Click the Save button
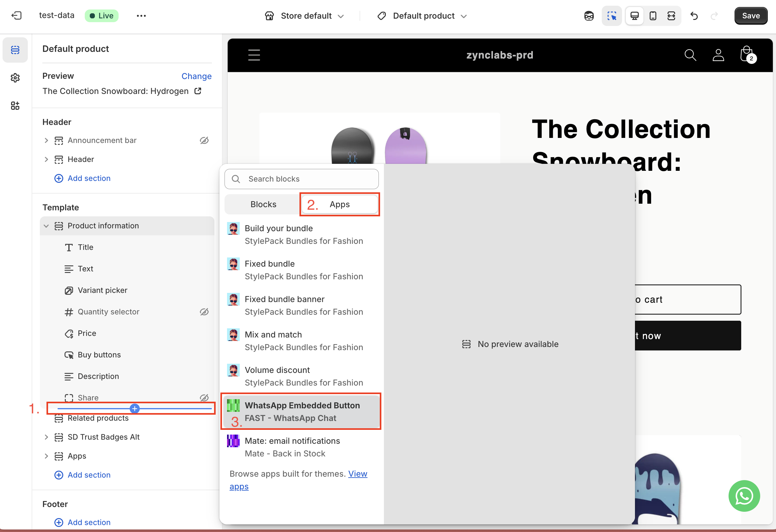 tap(750, 16)
